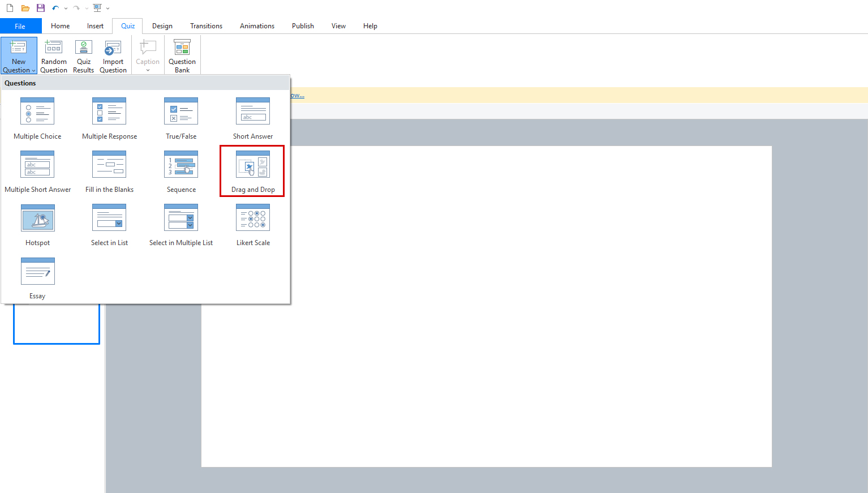Viewport: 868px width, 493px height.
Task: Insert a Multiple Choice question
Action: 37,119
